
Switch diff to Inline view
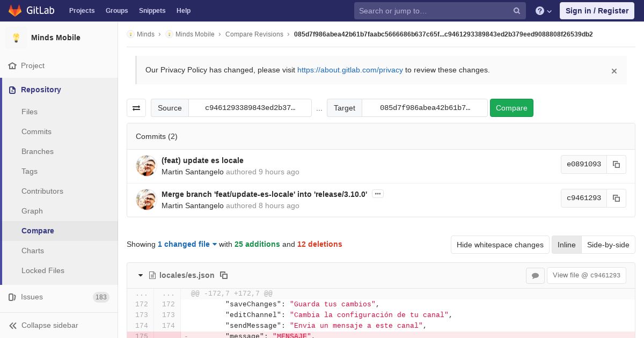pyautogui.click(x=566, y=245)
